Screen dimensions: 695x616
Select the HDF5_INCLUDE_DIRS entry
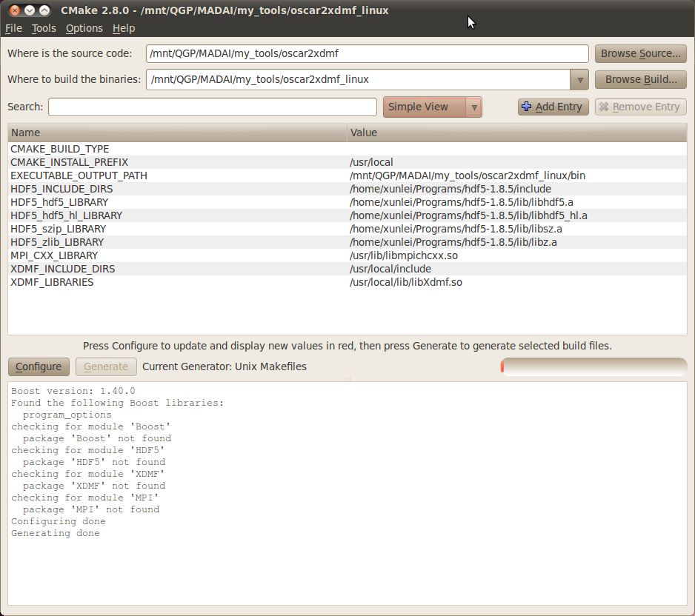[61, 189]
